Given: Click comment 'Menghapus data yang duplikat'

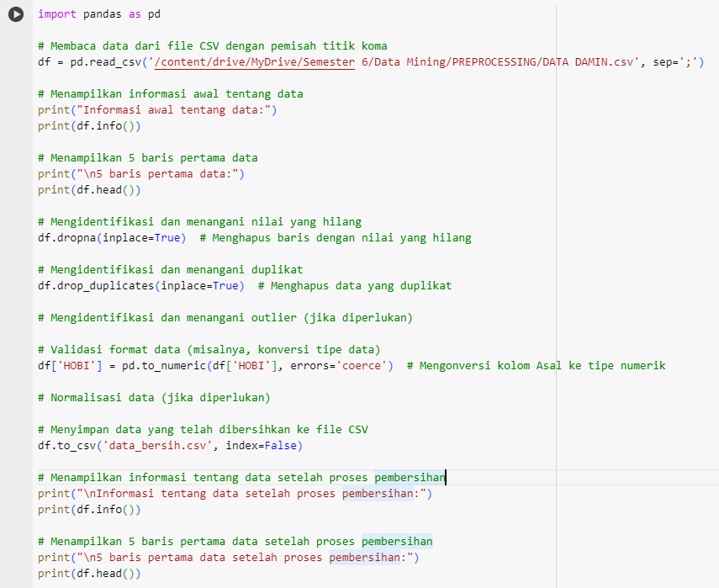Looking at the screenshot, I should pos(355,286).
